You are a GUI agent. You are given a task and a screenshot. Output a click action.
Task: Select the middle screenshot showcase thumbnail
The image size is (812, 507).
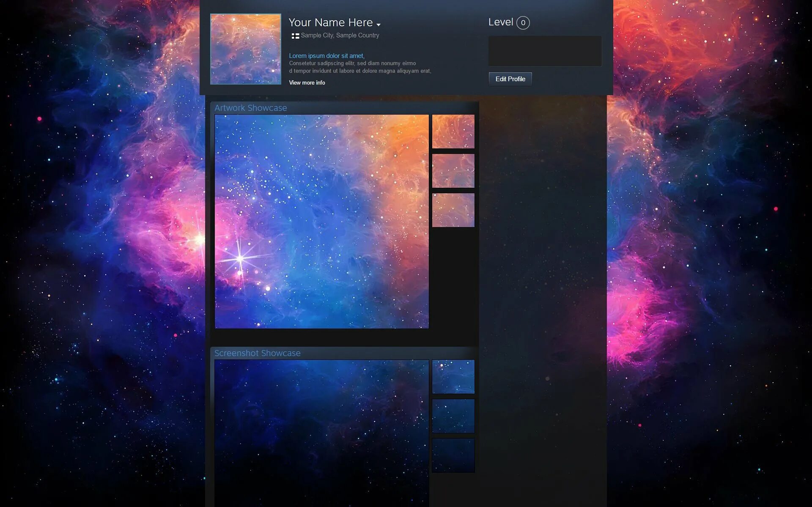[453, 416]
